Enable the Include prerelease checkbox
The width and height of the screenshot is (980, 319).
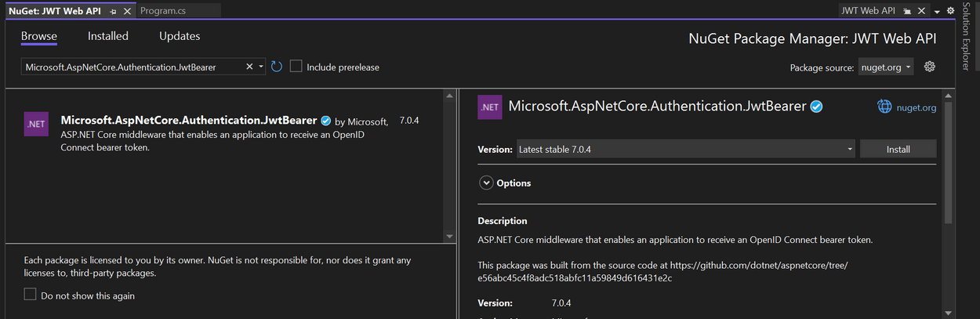296,67
